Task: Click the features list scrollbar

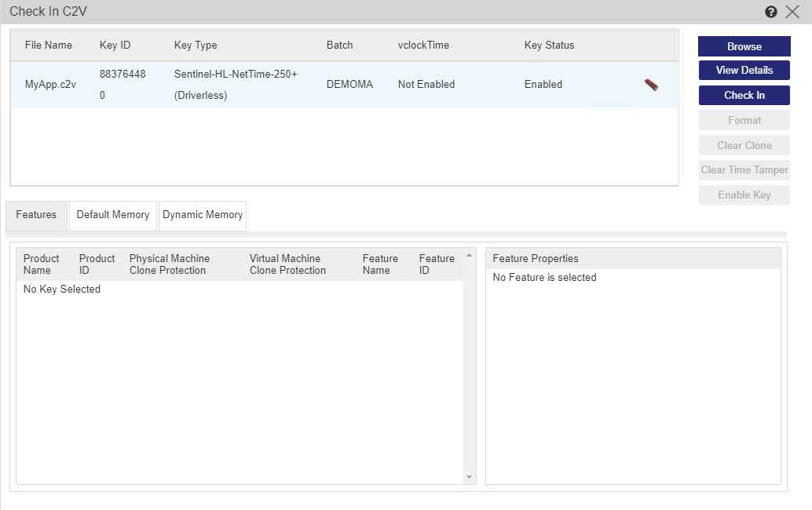Action: (x=468, y=365)
